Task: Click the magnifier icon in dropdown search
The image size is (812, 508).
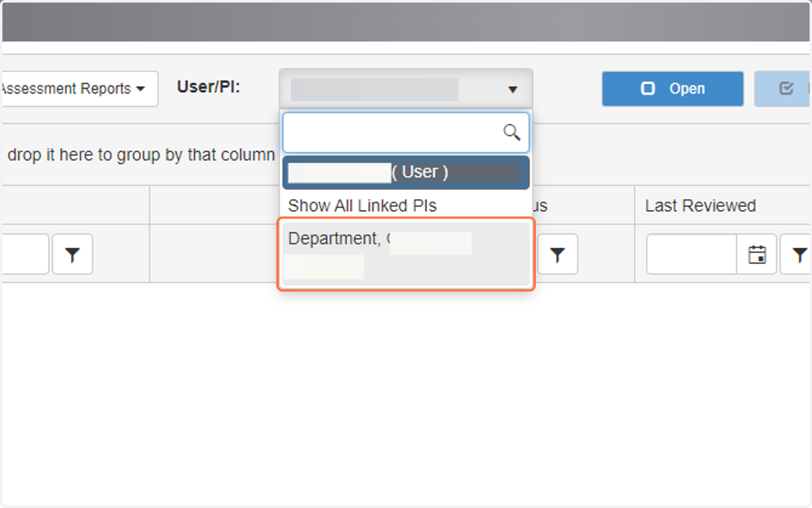Action: coord(512,132)
